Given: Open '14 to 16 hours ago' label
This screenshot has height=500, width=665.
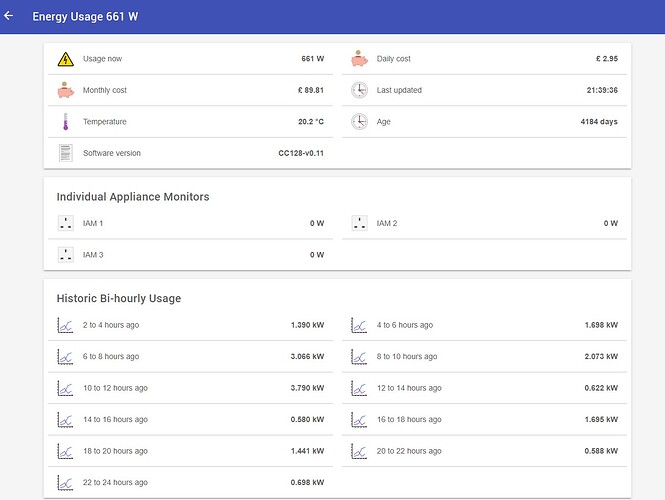Looking at the screenshot, I should point(115,419).
